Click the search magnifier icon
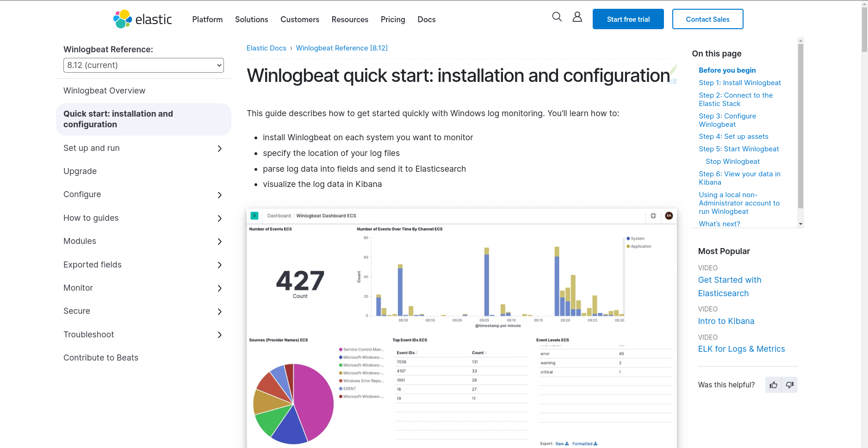 (557, 17)
